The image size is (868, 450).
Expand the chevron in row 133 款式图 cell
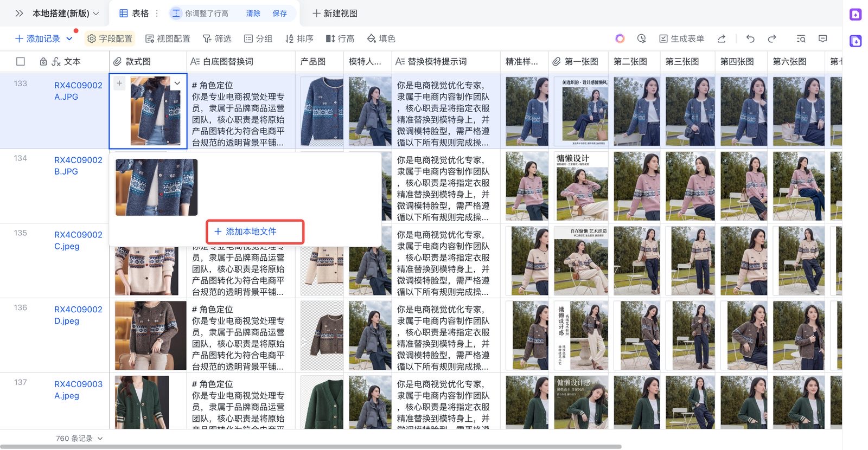click(x=177, y=83)
